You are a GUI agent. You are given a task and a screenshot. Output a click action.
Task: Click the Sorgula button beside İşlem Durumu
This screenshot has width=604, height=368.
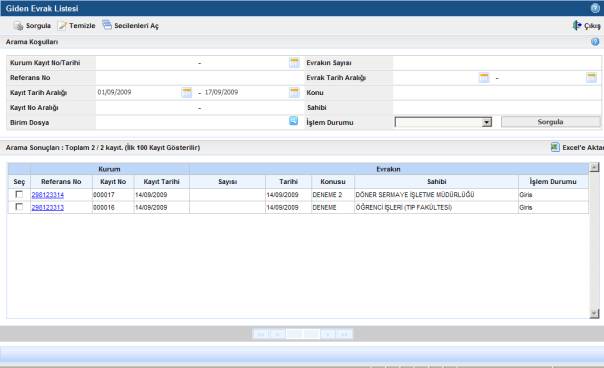coord(550,122)
